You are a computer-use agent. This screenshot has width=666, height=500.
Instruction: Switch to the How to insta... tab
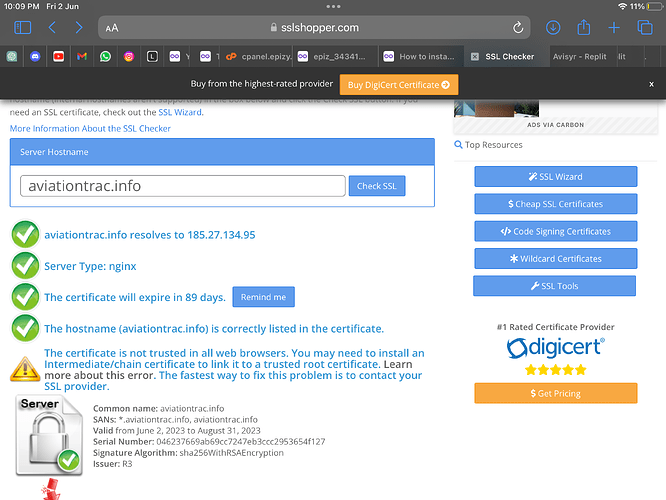(x=421, y=56)
